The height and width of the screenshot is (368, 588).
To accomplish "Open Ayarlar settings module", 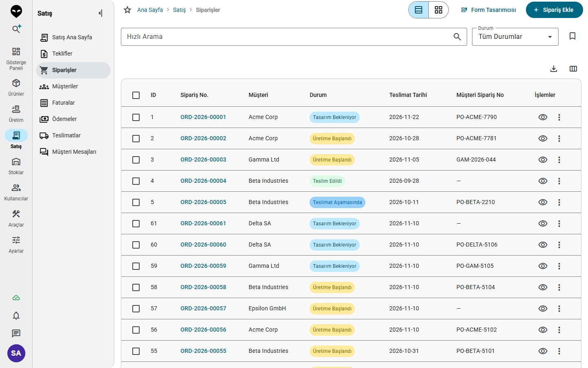I will click(16, 245).
